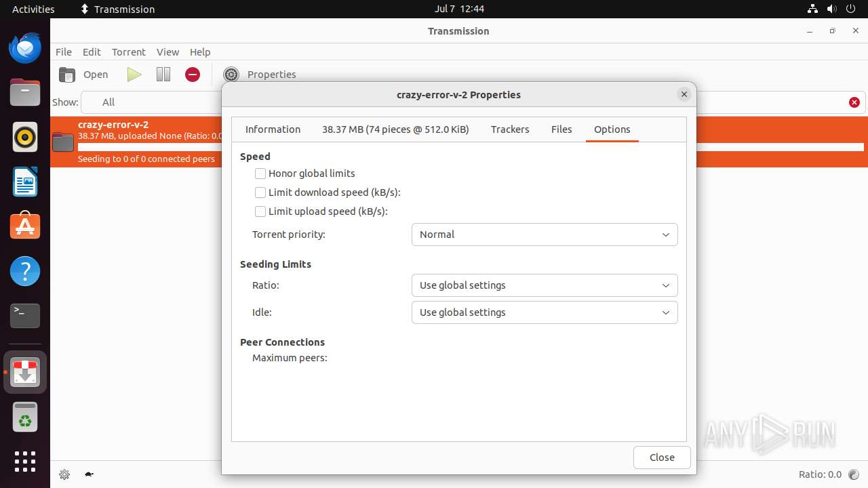Open Help from the dock
This screenshot has width=868, height=488.
point(25,271)
